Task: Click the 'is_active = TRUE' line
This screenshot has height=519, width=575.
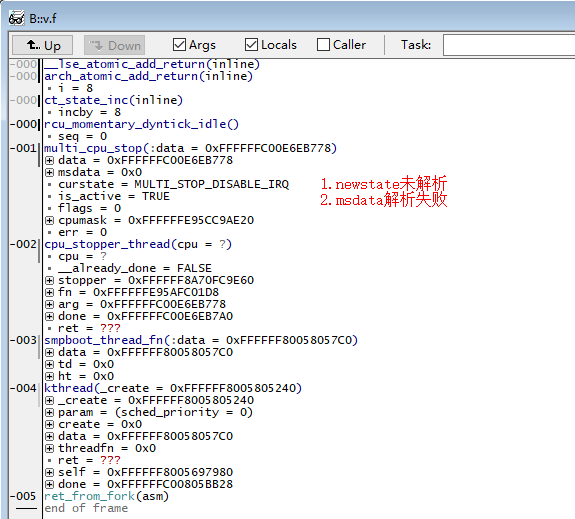Action: (x=114, y=196)
